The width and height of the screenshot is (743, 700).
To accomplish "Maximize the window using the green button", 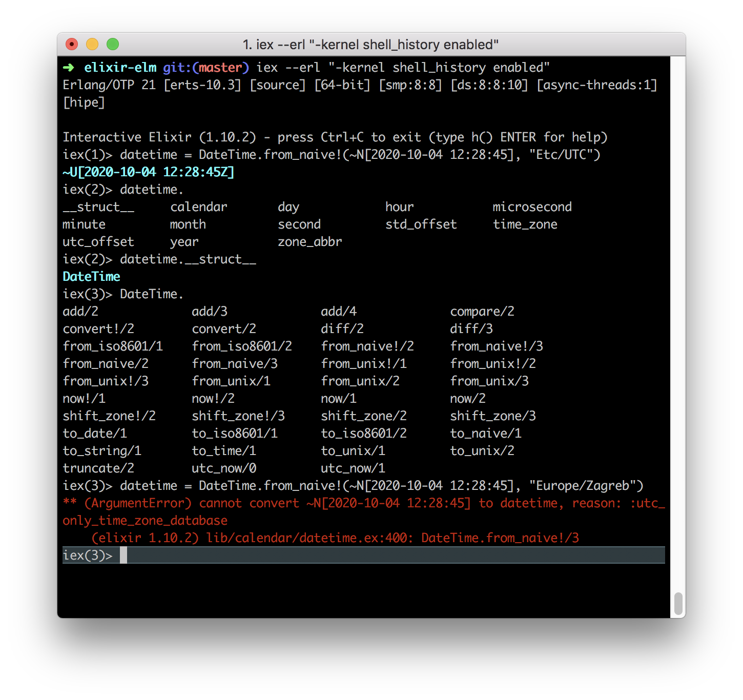I will [x=113, y=45].
